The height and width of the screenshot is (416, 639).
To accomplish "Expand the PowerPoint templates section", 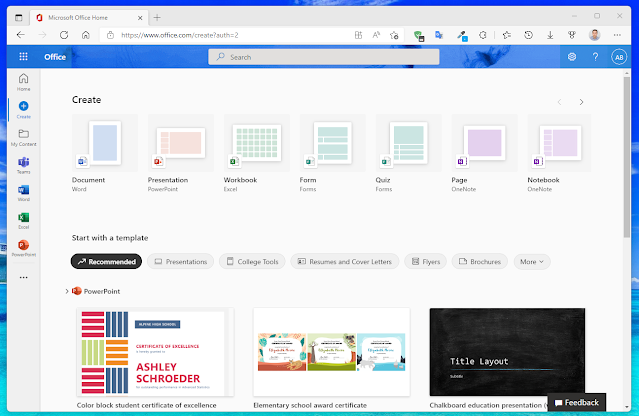I will point(67,291).
